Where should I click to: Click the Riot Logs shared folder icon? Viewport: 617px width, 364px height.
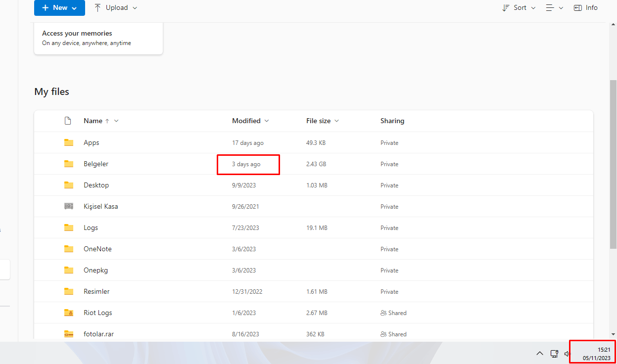tap(69, 313)
